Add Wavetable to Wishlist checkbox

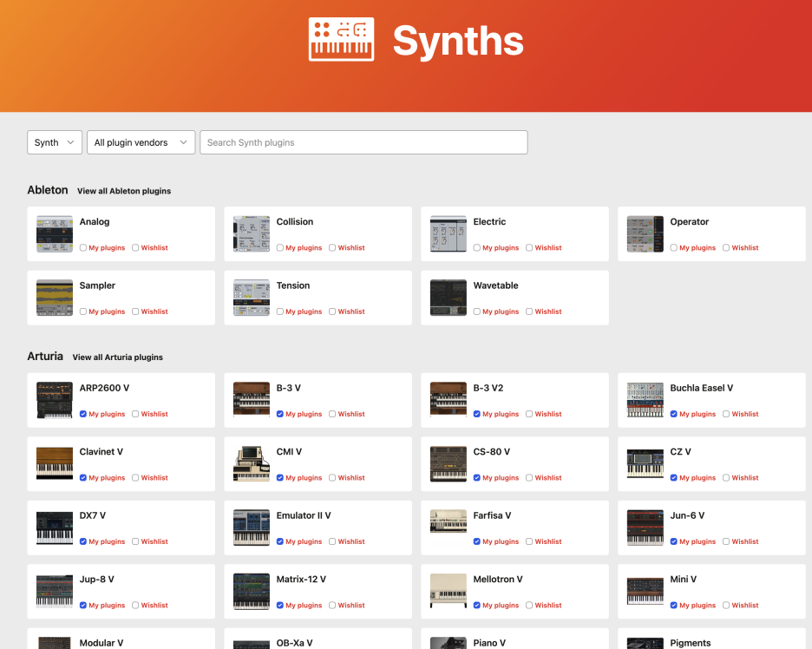pyautogui.click(x=528, y=311)
